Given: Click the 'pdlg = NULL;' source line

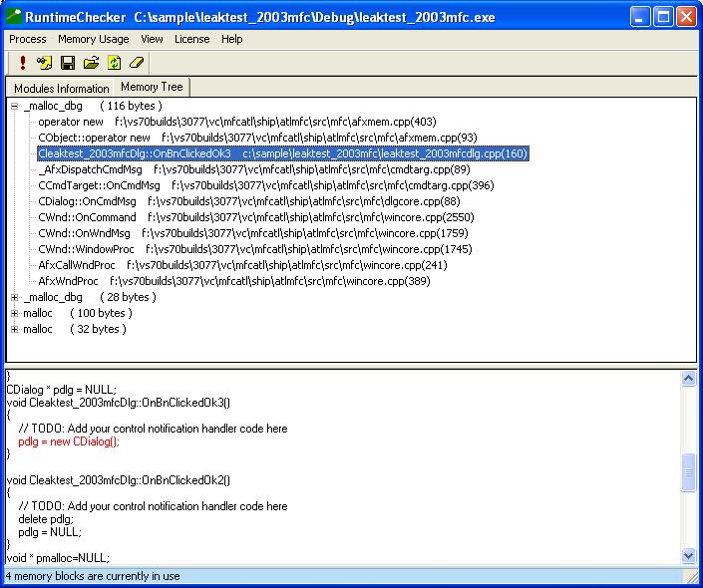Looking at the screenshot, I should point(50,532).
